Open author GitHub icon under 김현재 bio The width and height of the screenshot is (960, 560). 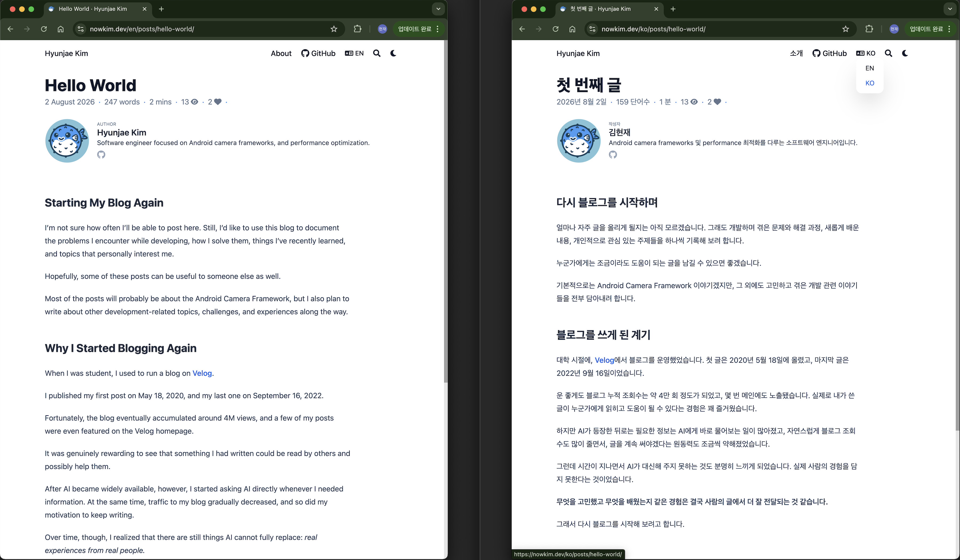pos(612,155)
